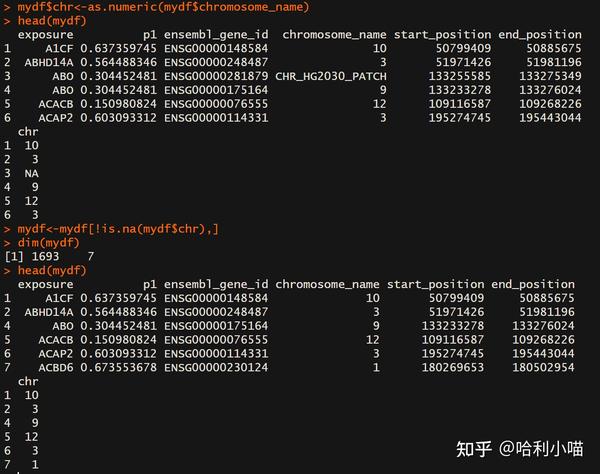
Task: Select gene ID ENSG00000281879
Action: [216, 75]
